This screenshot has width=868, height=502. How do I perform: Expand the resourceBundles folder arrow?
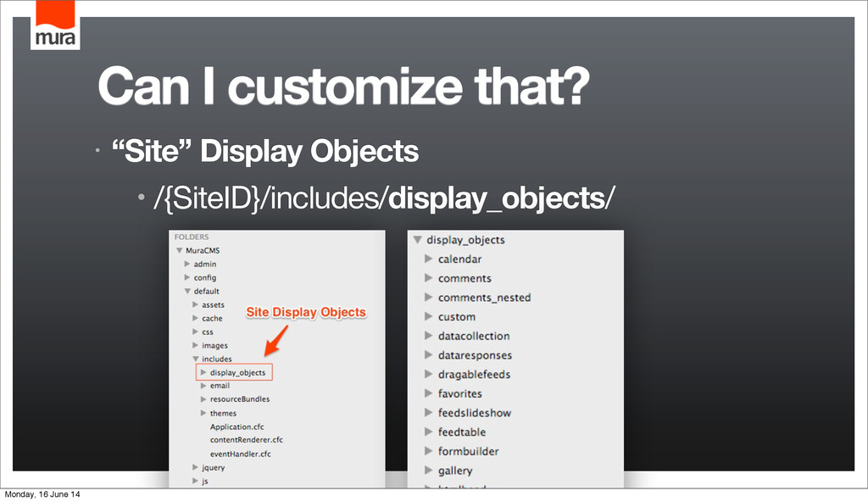203,399
